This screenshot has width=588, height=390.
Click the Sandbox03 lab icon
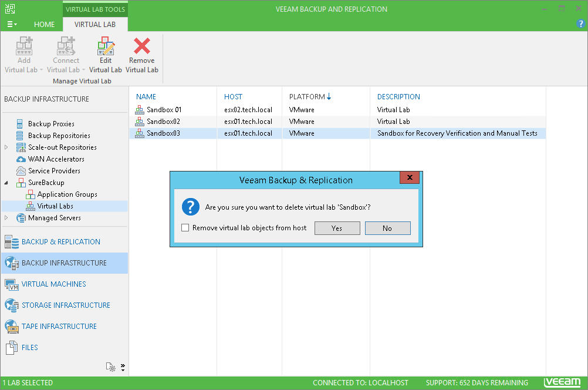[x=140, y=133]
